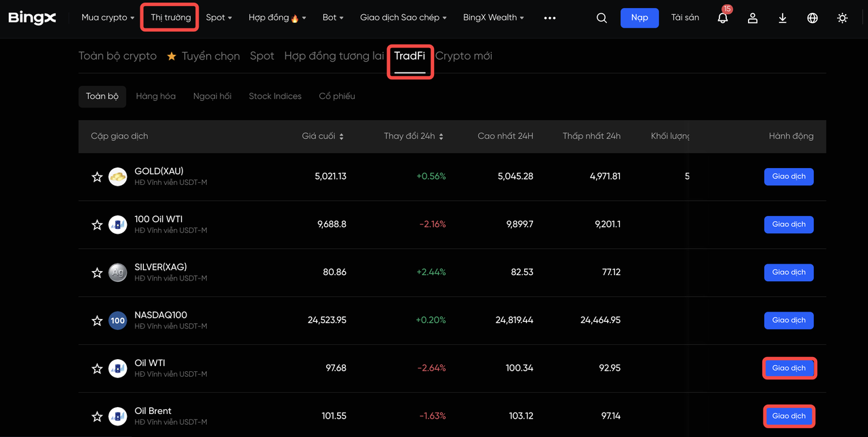Screen dimensions: 868x437
Task: Click Giao dịch for Oil Brent
Action: coord(789,416)
